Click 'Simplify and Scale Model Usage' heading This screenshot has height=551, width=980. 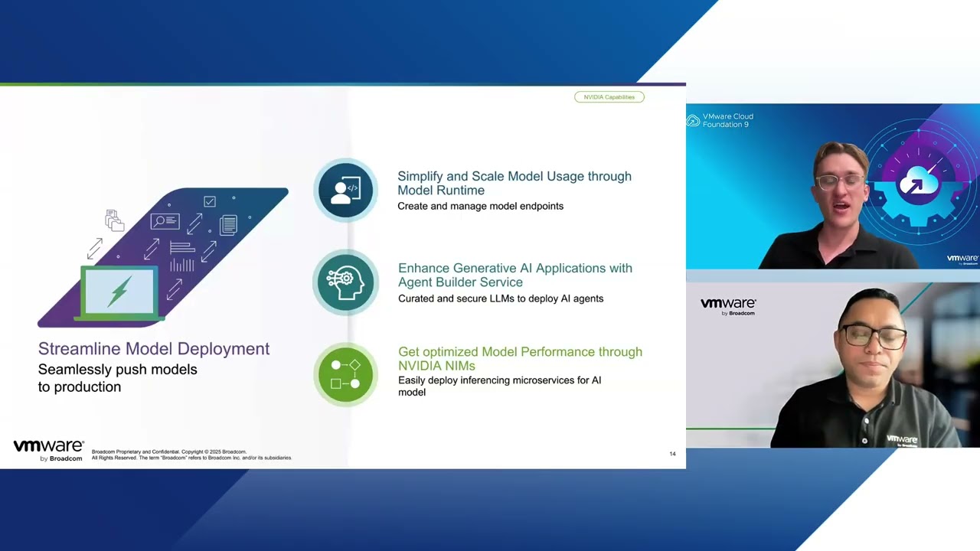[x=514, y=183]
